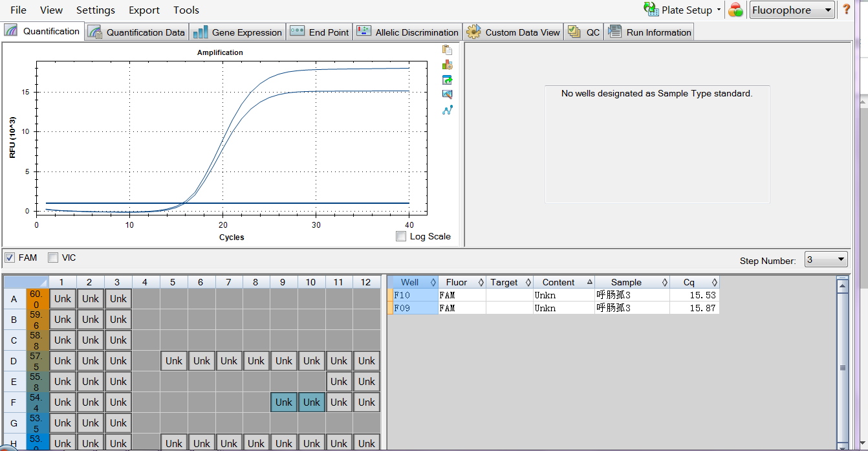Image resolution: width=868 pixels, height=451 pixels.
Task: Open the View menu
Action: pyautogui.click(x=52, y=10)
